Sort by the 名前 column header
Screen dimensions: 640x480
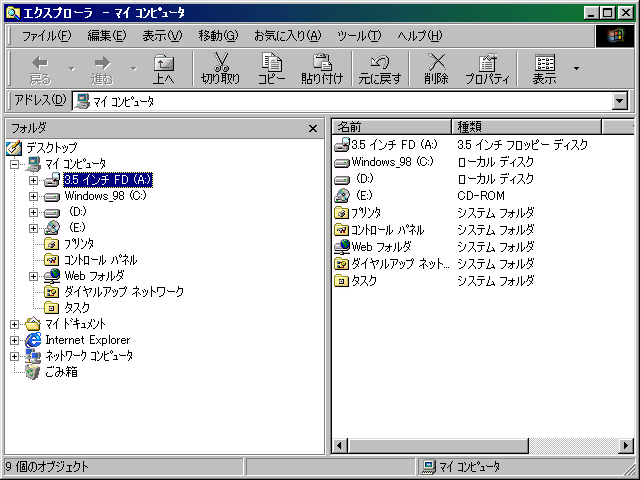(392, 127)
